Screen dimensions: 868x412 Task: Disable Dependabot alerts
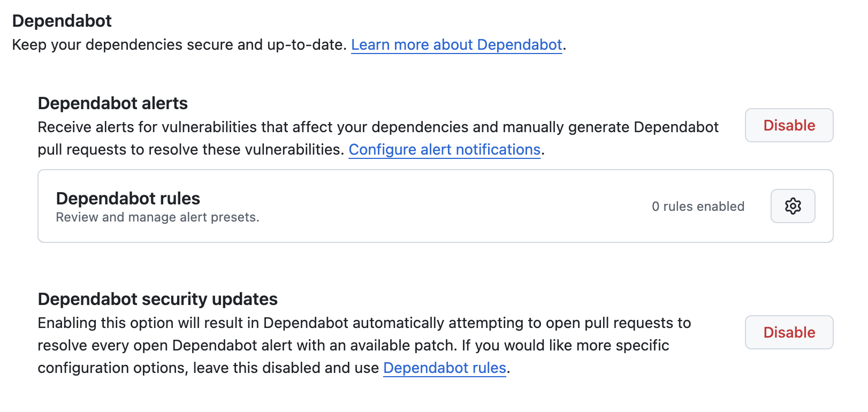tap(789, 125)
